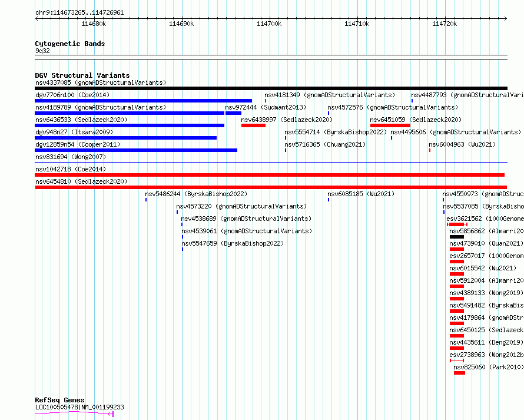The width and height of the screenshot is (524, 420).
Task: Click the nsv4337085 variant label
Action: [101, 82]
